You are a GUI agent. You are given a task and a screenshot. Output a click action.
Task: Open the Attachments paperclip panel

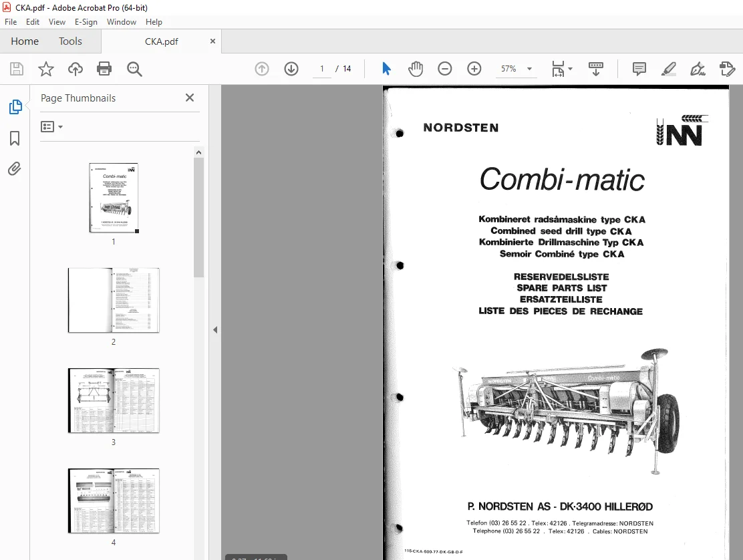pos(15,168)
